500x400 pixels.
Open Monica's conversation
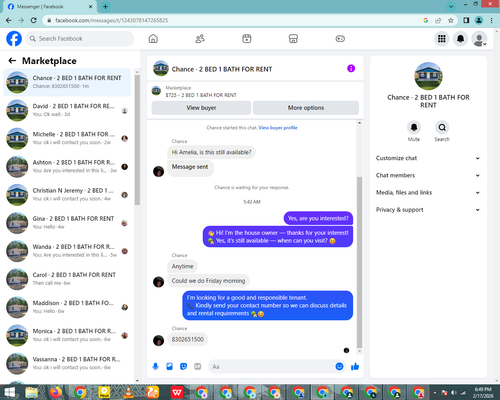point(67,335)
